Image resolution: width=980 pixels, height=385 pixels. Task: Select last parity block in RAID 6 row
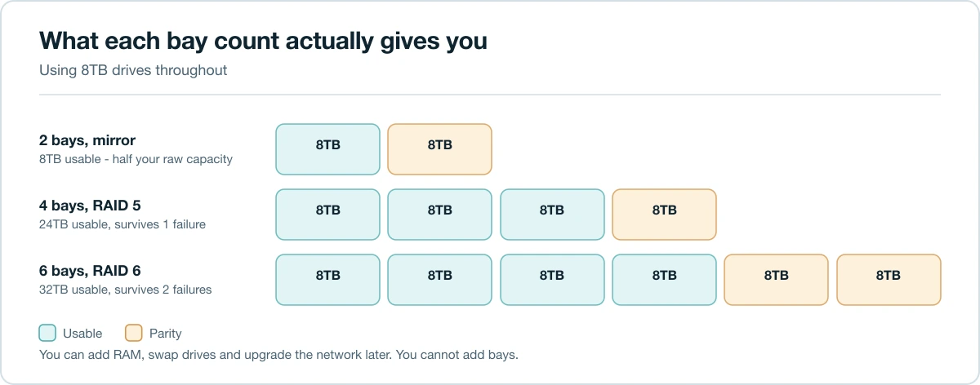point(889,280)
